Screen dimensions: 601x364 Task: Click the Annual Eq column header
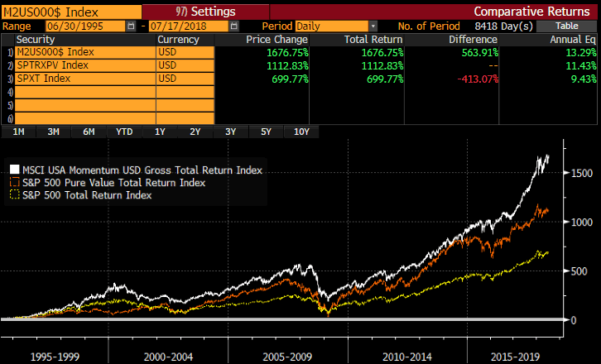coord(573,40)
